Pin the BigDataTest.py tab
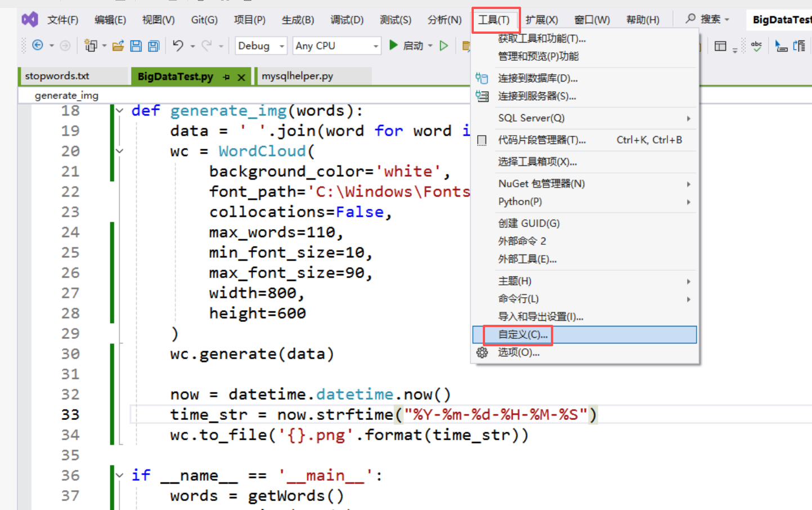812x510 pixels. (226, 77)
